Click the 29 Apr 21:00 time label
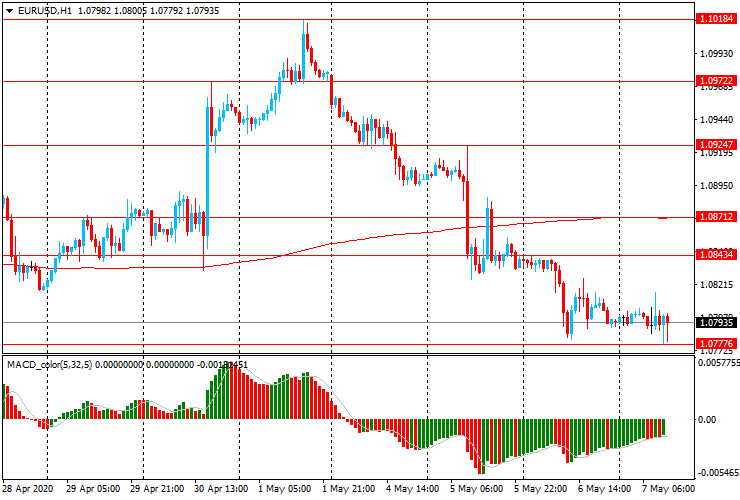This screenshot has height=500, width=740. pyautogui.click(x=157, y=488)
